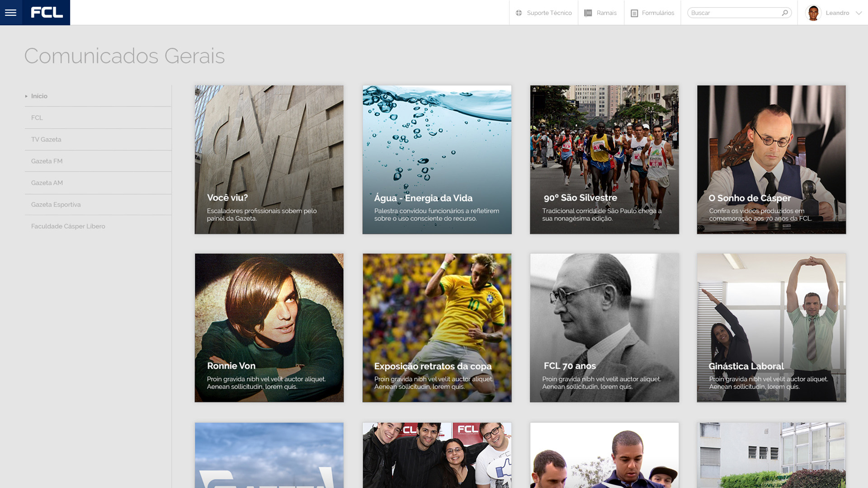The height and width of the screenshot is (488, 868).
Task: Click the Comunicados Gerais heading
Action: click(x=124, y=56)
